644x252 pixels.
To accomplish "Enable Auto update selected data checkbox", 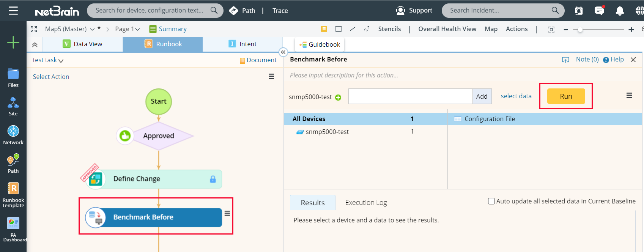I will tap(491, 201).
